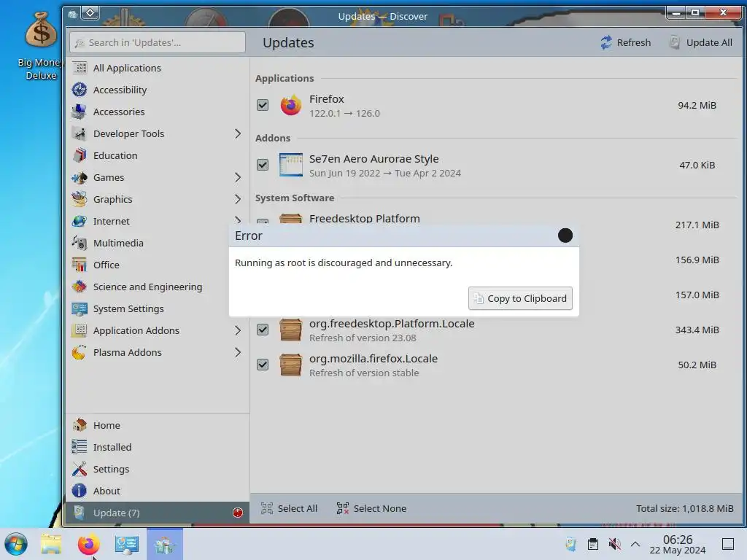747x560 pixels.
Task: Open system settings taskbar icon
Action: (x=127, y=544)
